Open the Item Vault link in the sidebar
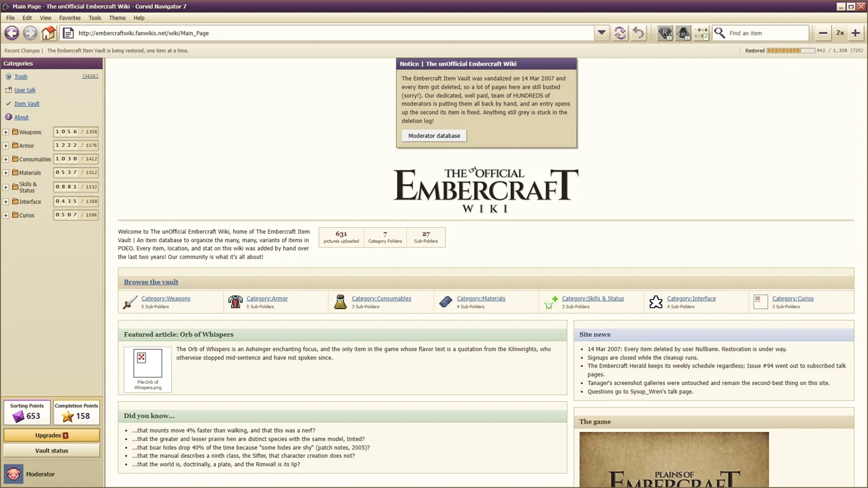The height and width of the screenshot is (488, 868). point(27,104)
